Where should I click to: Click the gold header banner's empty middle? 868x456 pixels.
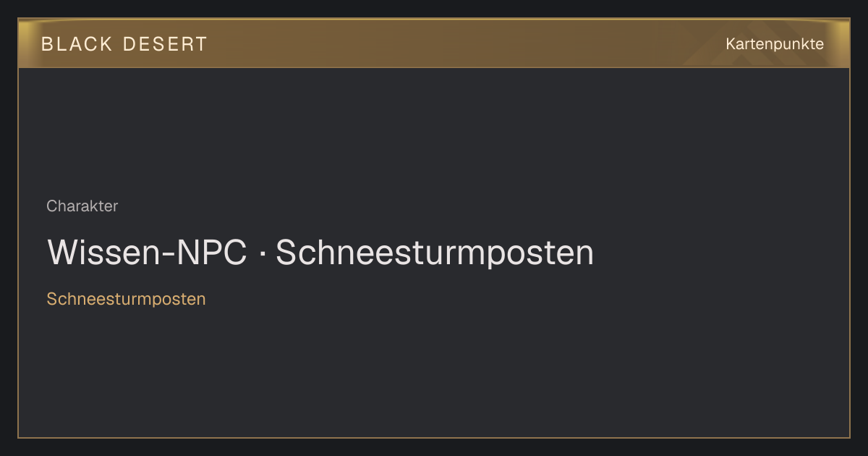pos(463,43)
